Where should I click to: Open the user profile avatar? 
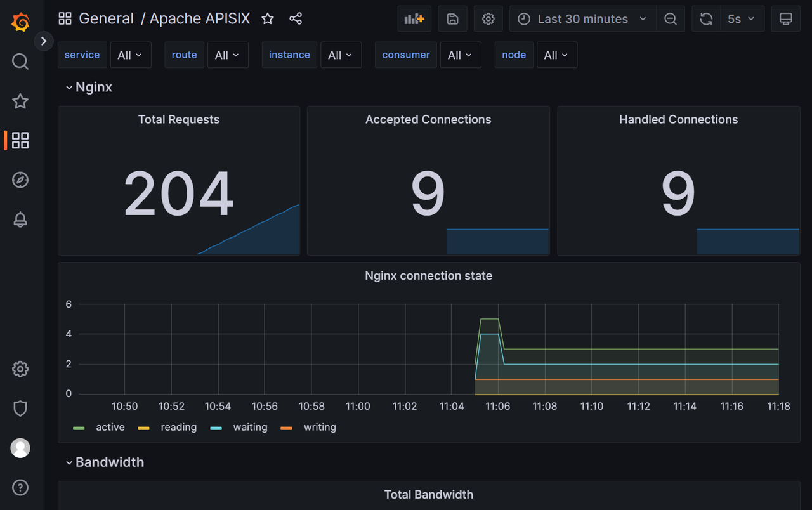(20, 448)
